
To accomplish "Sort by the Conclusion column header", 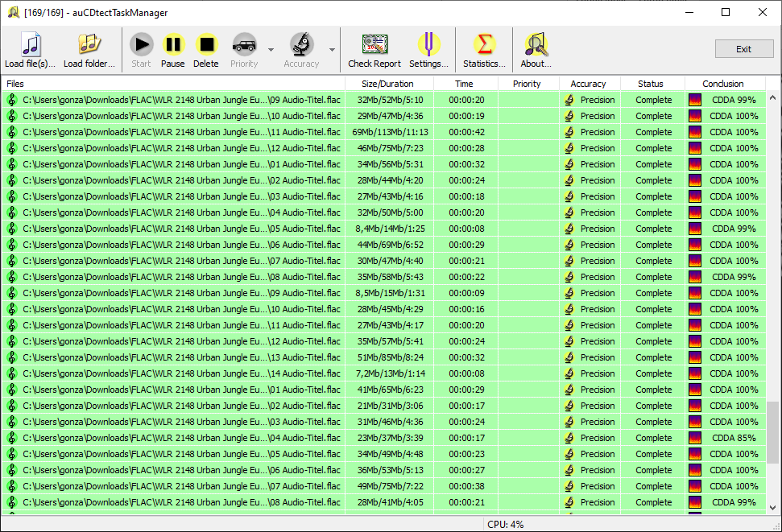I will (x=725, y=84).
